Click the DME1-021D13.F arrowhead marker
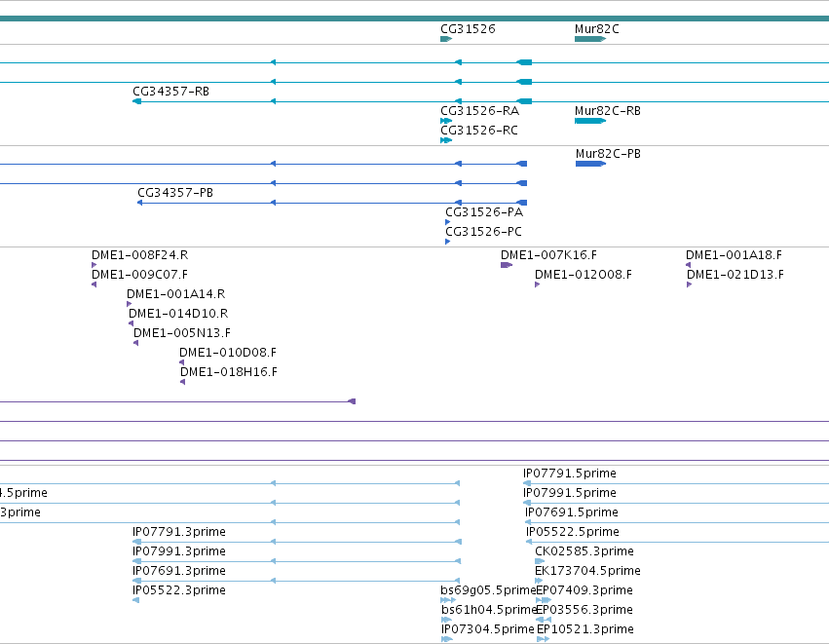 click(x=690, y=285)
